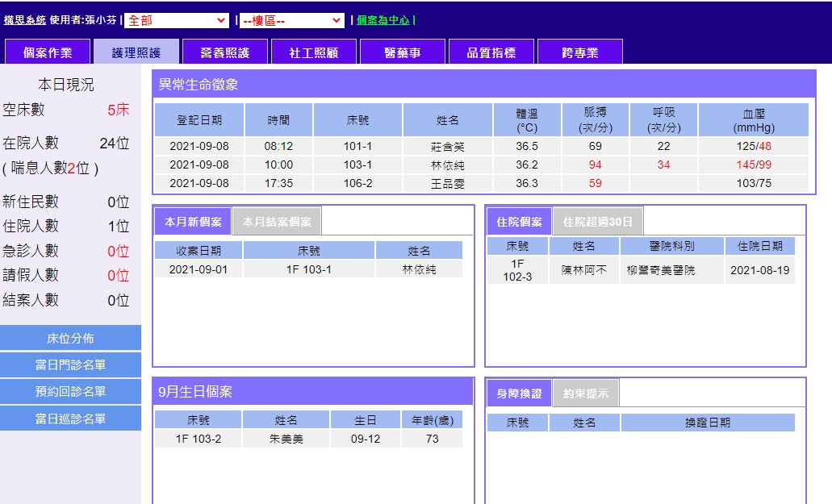The image size is (832, 504).
Task: Switch to the 個案作業 tab
Action: pyautogui.click(x=48, y=52)
